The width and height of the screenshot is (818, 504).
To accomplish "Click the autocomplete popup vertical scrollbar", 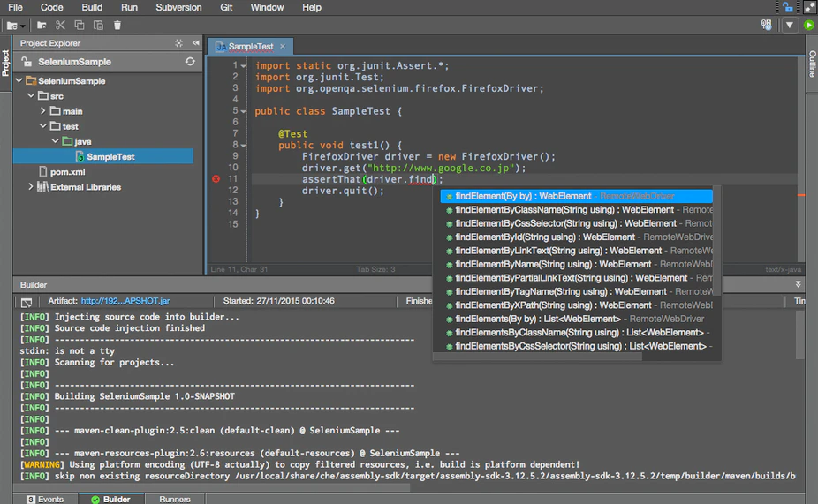I will click(x=717, y=241).
